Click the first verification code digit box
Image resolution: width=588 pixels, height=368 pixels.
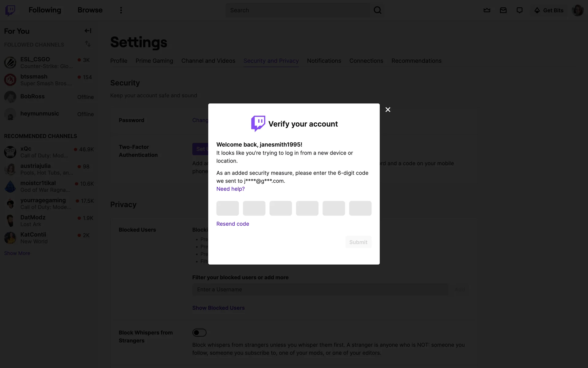point(228,208)
